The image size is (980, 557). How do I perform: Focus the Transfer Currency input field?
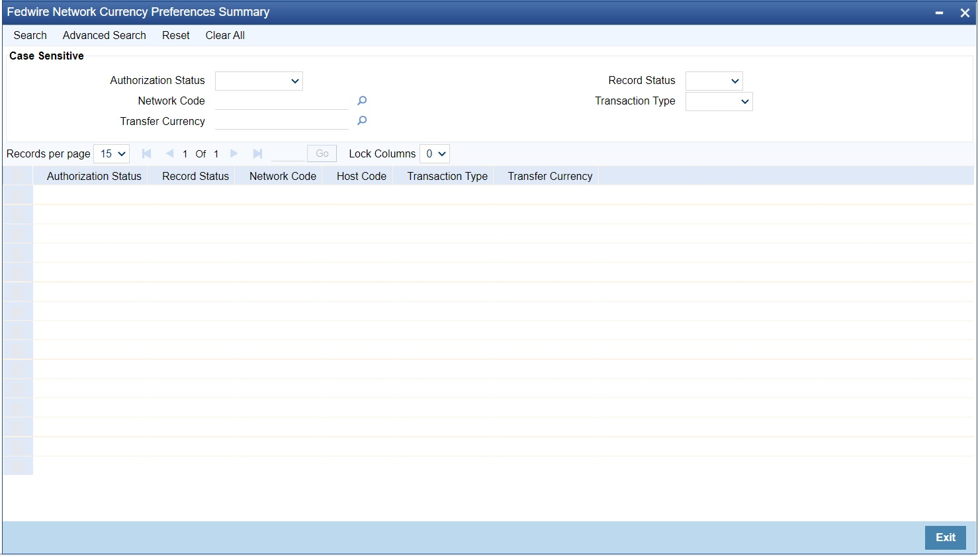282,121
